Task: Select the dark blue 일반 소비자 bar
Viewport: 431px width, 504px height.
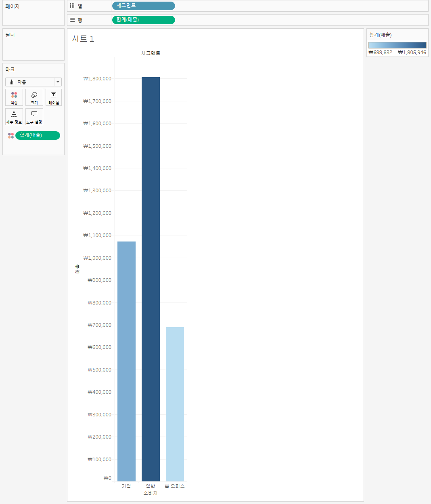Action: coord(151,279)
